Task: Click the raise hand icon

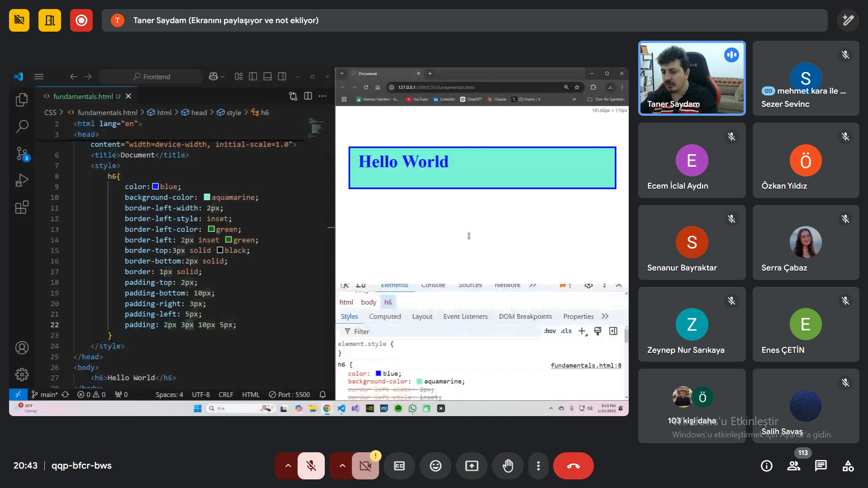Action: point(508,465)
